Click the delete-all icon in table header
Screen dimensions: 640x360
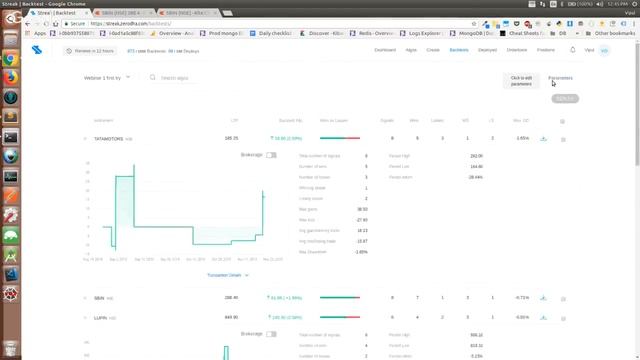coord(562,121)
